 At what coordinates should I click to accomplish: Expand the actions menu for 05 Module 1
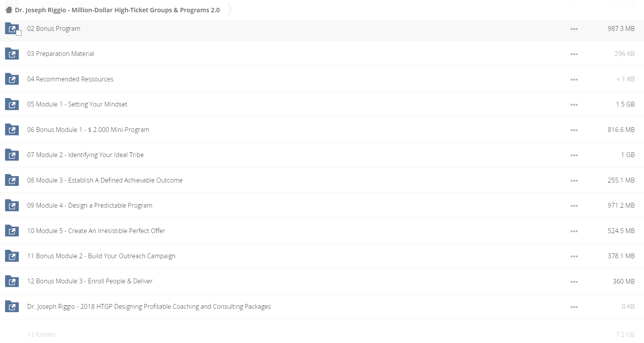coord(574,105)
